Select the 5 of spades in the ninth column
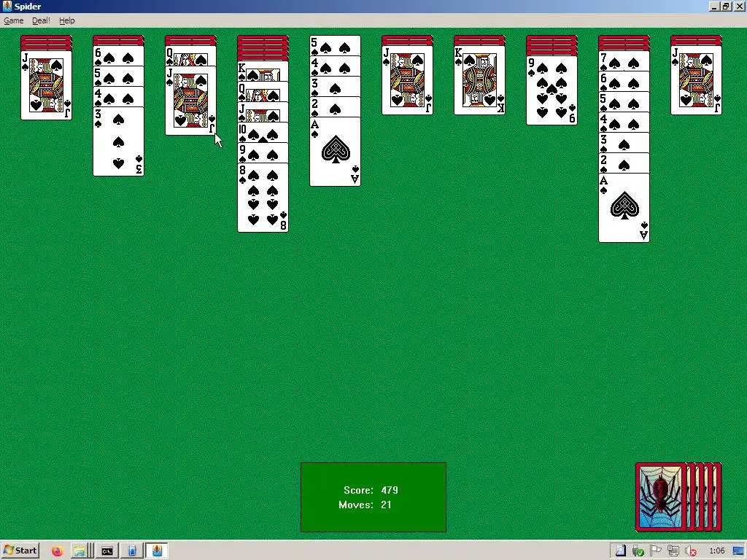Viewport: 747px width, 560px height. [x=624, y=102]
